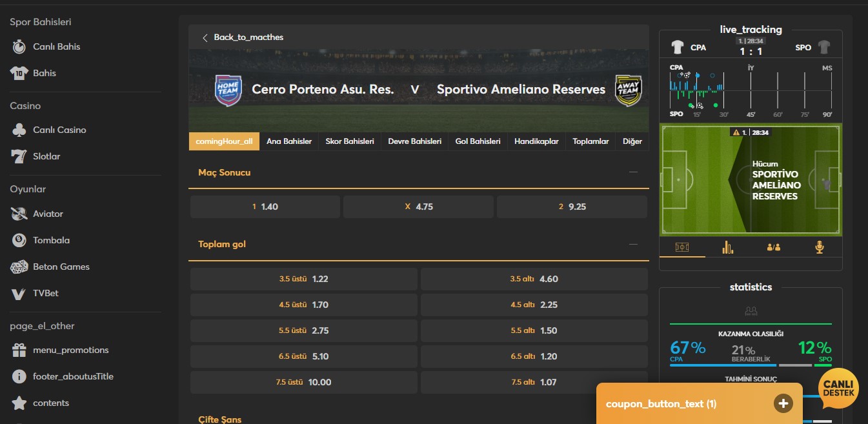Open the Tombala game link

click(52, 240)
